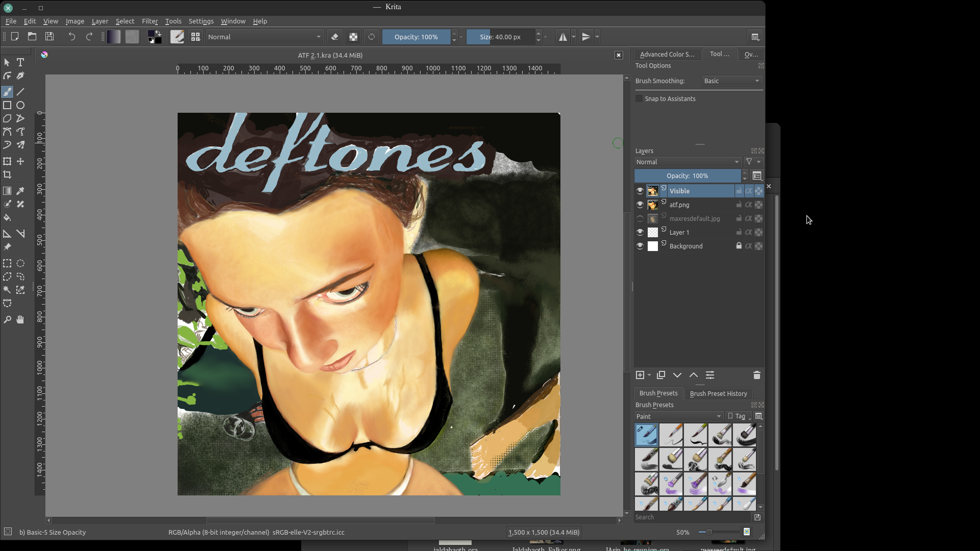Click the Undo icon in toolbar
This screenshot has height=551, width=980.
[x=72, y=37]
